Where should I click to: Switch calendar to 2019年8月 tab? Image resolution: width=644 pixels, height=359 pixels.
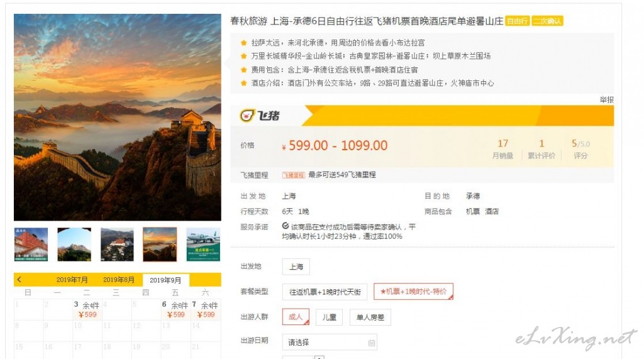tap(119, 280)
